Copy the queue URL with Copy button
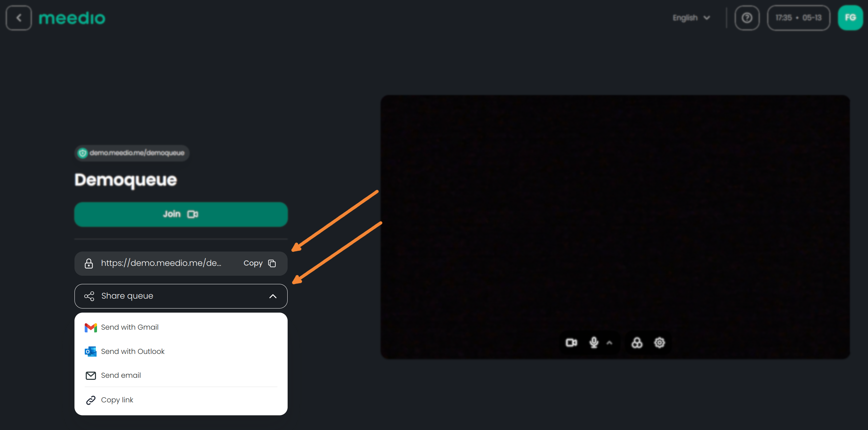The width and height of the screenshot is (868, 430). (260, 263)
